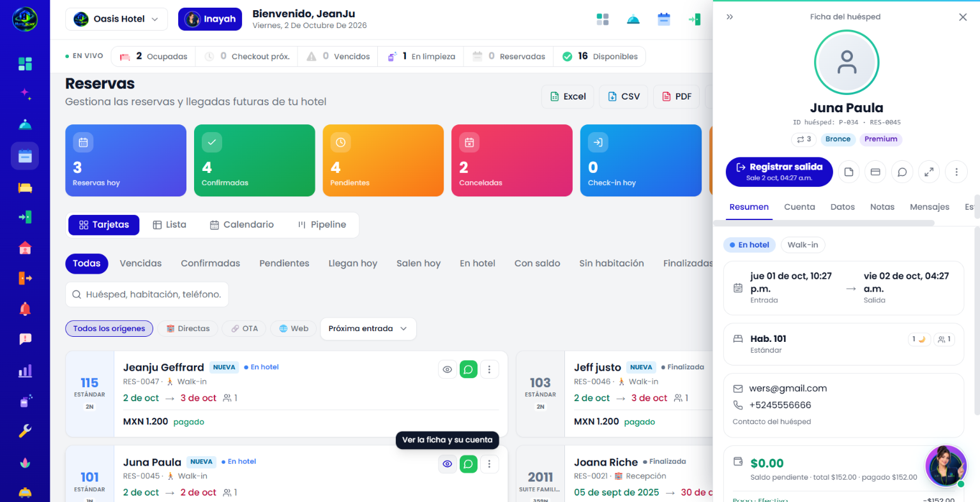Switch to the Lista view tab
This screenshot has height=502, width=980.
tap(170, 225)
